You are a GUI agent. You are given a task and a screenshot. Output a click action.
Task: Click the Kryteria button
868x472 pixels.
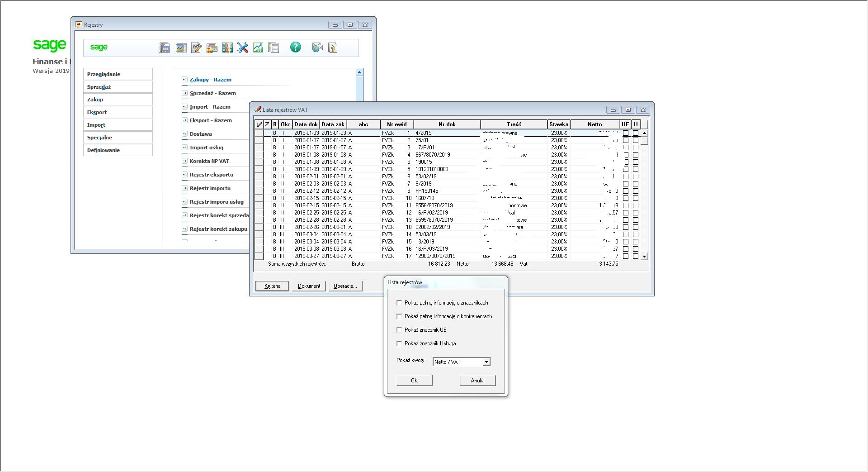coord(273,286)
